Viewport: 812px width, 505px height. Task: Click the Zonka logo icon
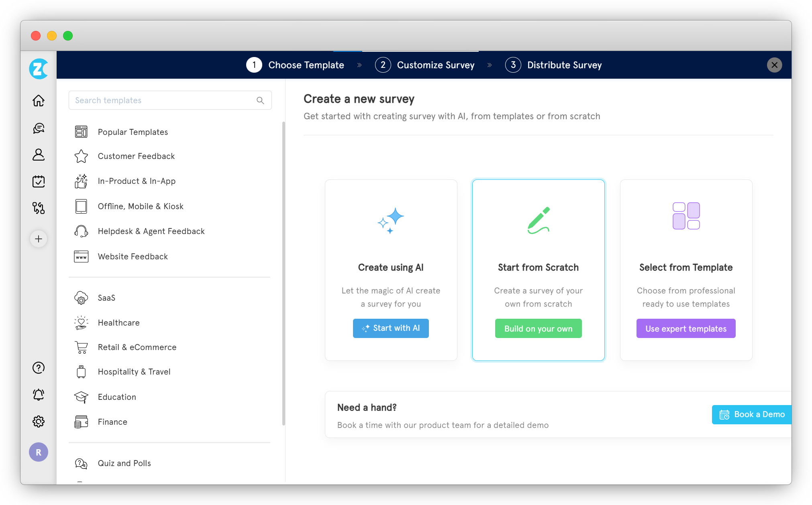tap(39, 69)
